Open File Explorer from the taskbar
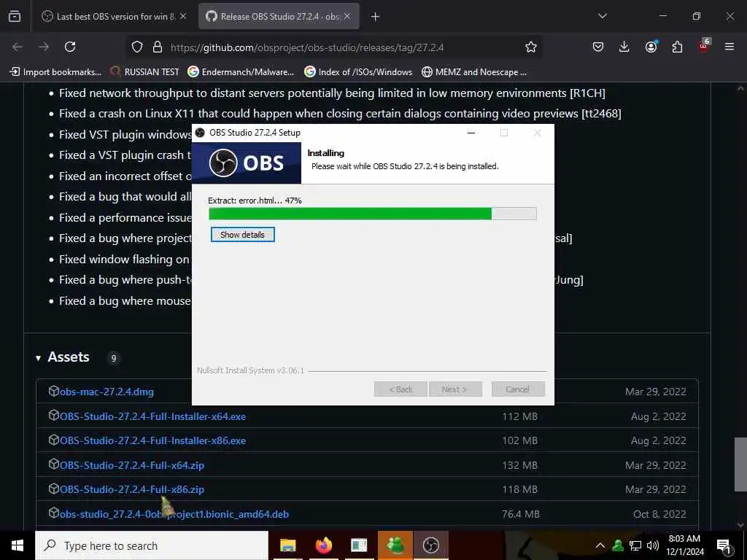The height and width of the screenshot is (560, 747). pyautogui.click(x=287, y=545)
